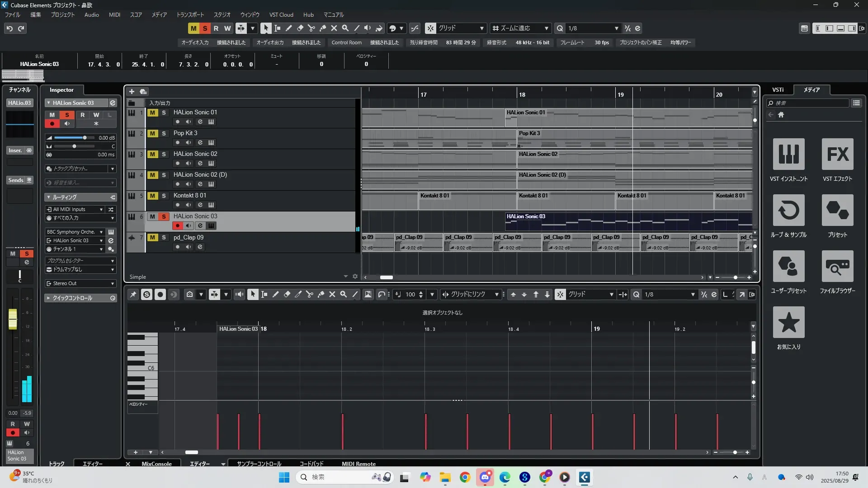Open the VST Effects FX tile
Viewport: 868px width, 488px height.
pos(837,155)
